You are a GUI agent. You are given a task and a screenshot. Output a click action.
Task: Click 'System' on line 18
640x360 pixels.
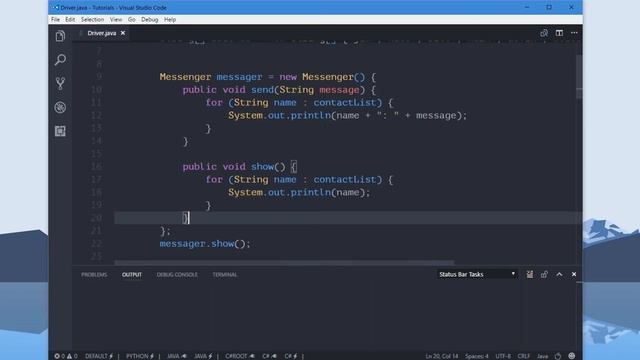click(x=245, y=192)
